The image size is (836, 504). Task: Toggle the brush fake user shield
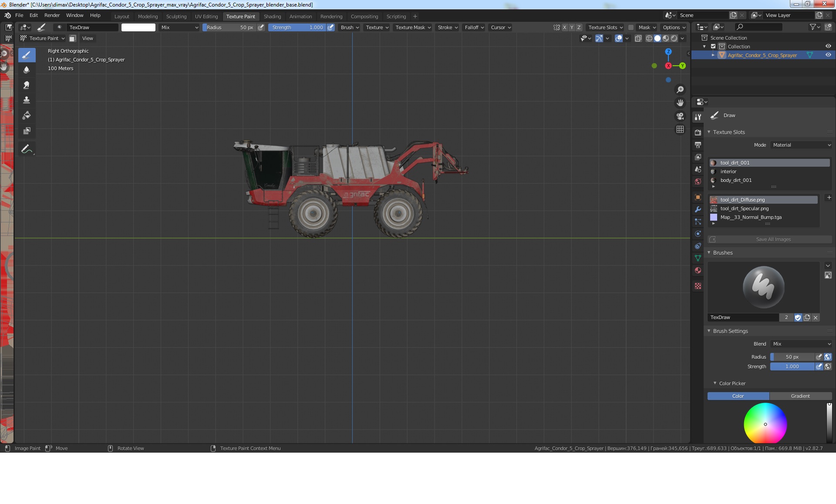(798, 318)
